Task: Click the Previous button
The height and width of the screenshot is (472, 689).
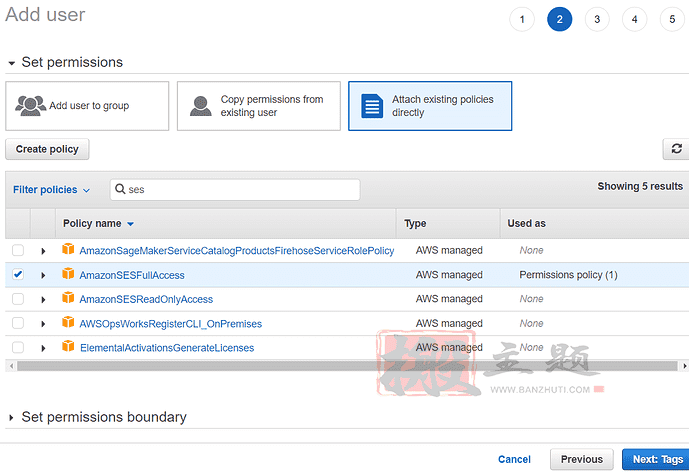Action: coord(582,459)
